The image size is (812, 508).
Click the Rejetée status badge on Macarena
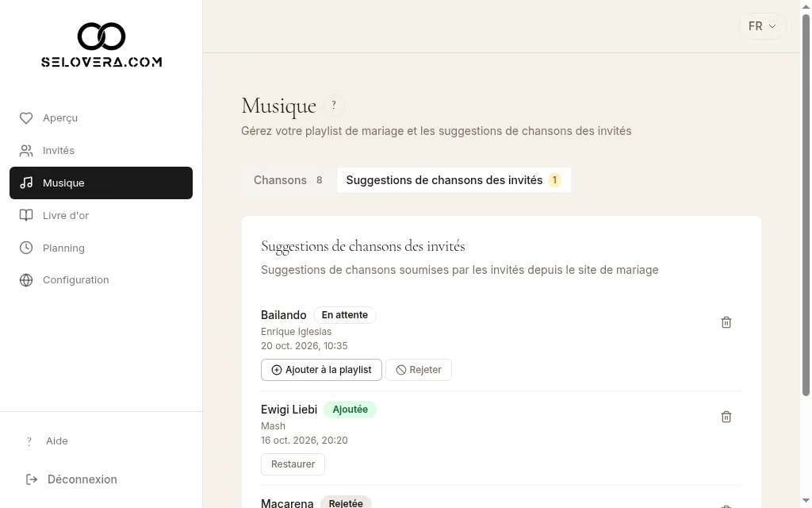346,502
